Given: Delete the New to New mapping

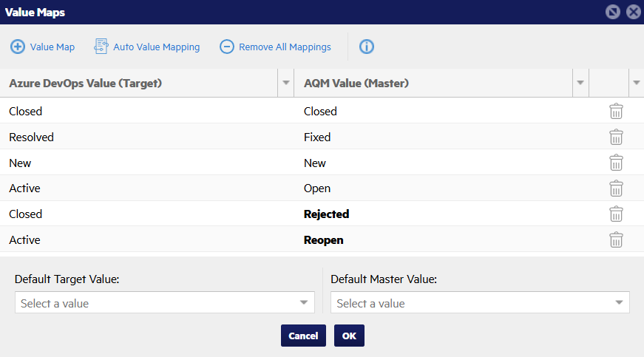Looking at the screenshot, I should pyautogui.click(x=616, y=163).
